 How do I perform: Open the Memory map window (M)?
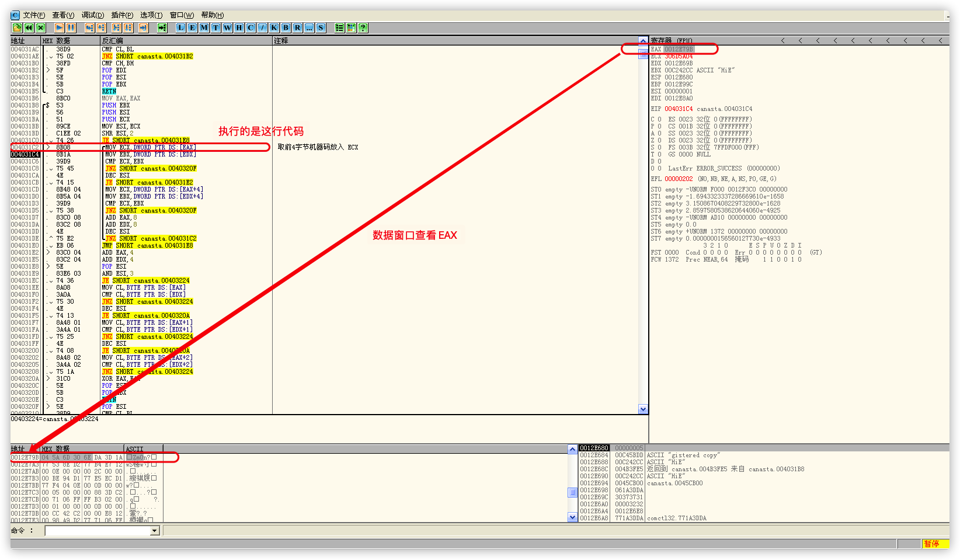204,27
